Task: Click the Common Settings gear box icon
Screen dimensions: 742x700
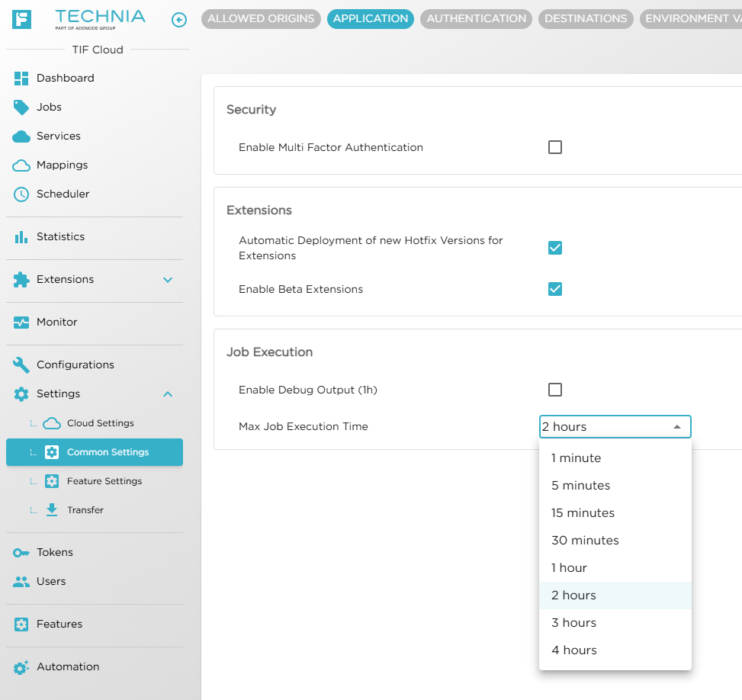Action: tap(52, 452)
